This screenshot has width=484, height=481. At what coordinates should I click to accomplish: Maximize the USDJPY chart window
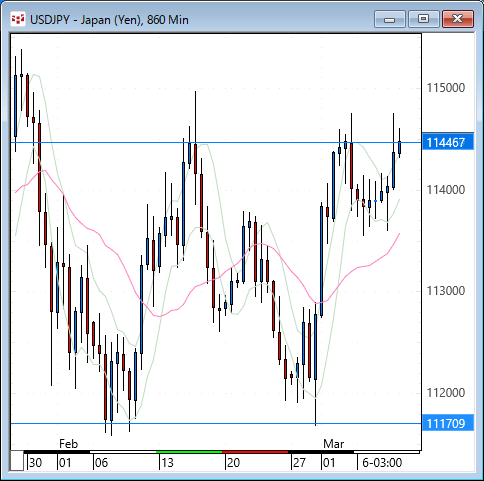point(423,19)
